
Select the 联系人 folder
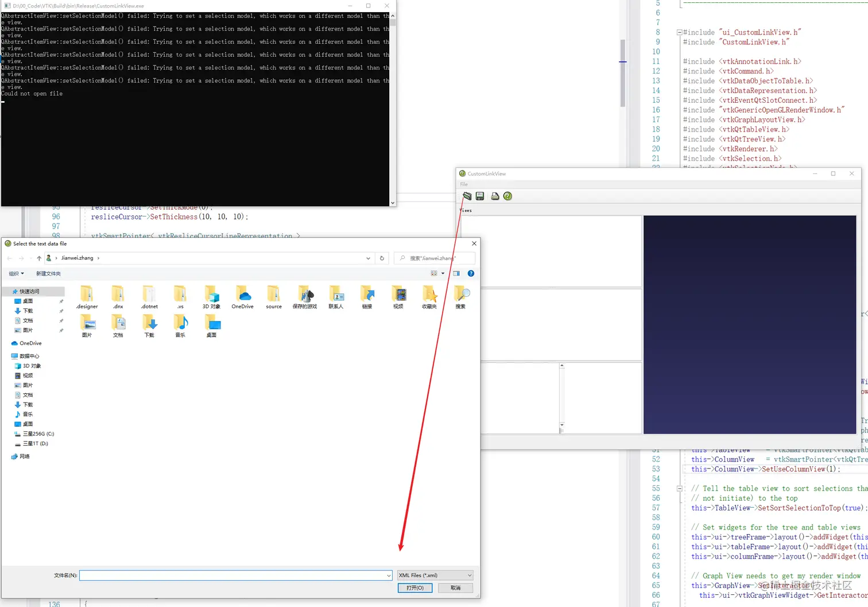[336, 297]
